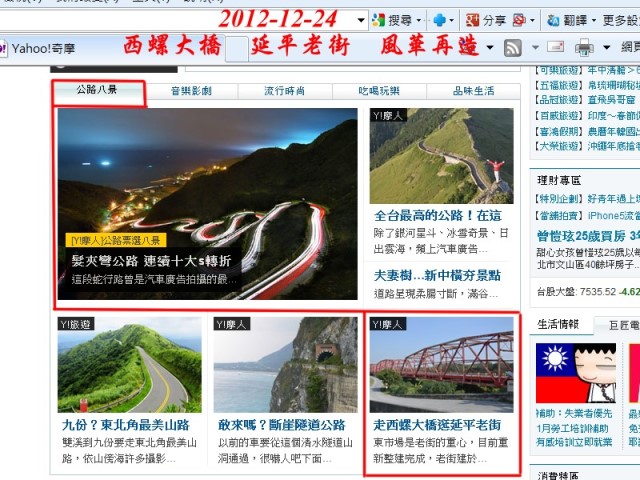Click the 理財專區 section heading
The image size is (640, 480).
559,180
